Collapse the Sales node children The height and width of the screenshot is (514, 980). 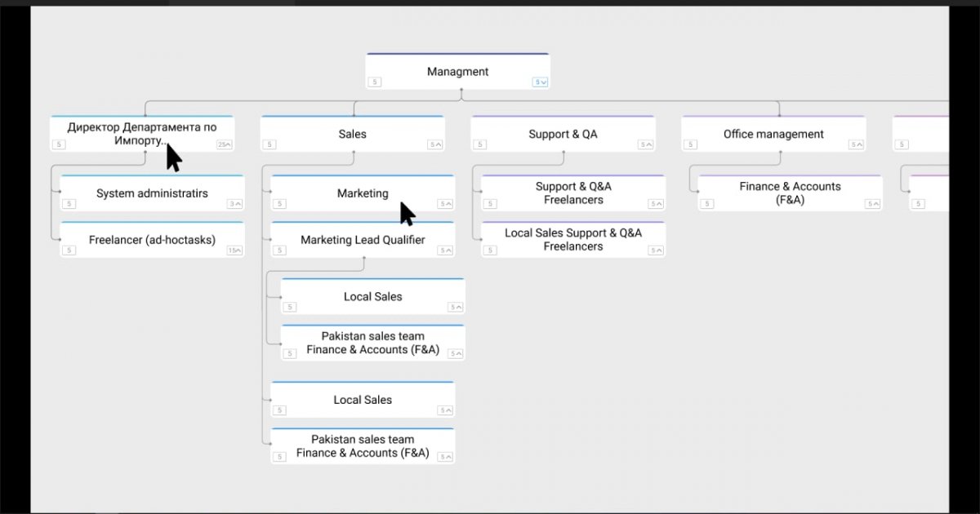point(435,144)
